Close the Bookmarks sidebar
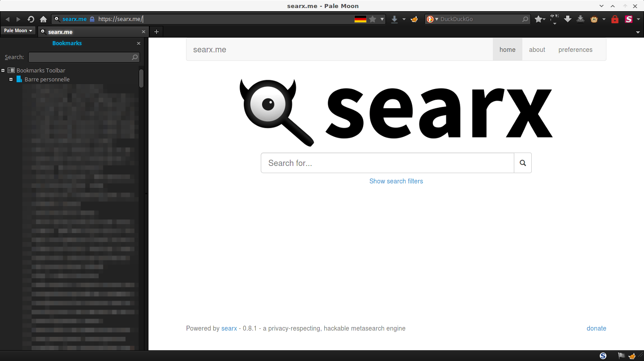The width and height of the screenshot is (644, 361). [x=139, y=43]
